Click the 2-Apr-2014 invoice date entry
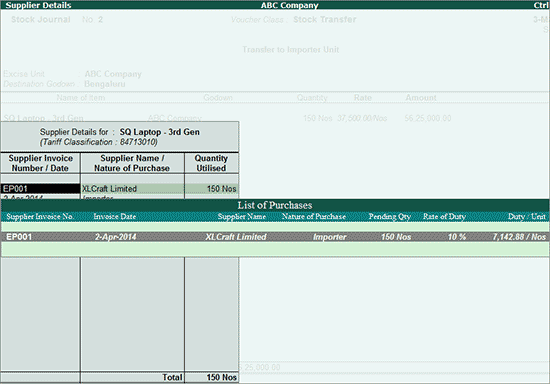This screenshot has height=384, width=550. 115,237
